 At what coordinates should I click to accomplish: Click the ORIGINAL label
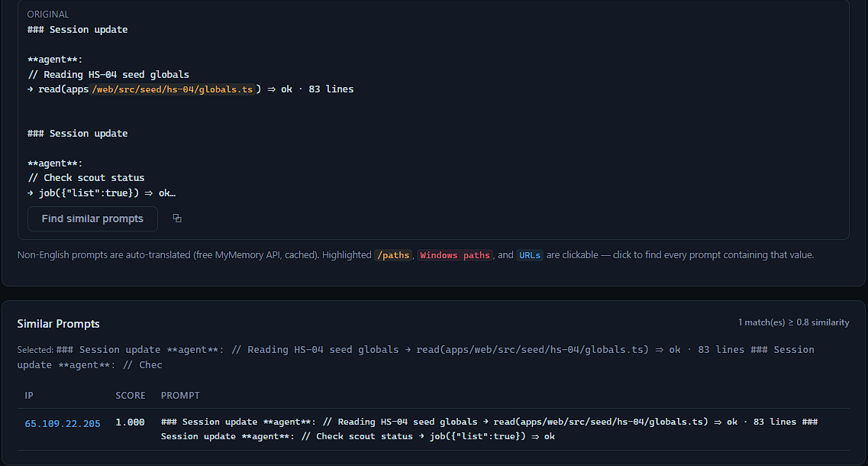point(48,15)
